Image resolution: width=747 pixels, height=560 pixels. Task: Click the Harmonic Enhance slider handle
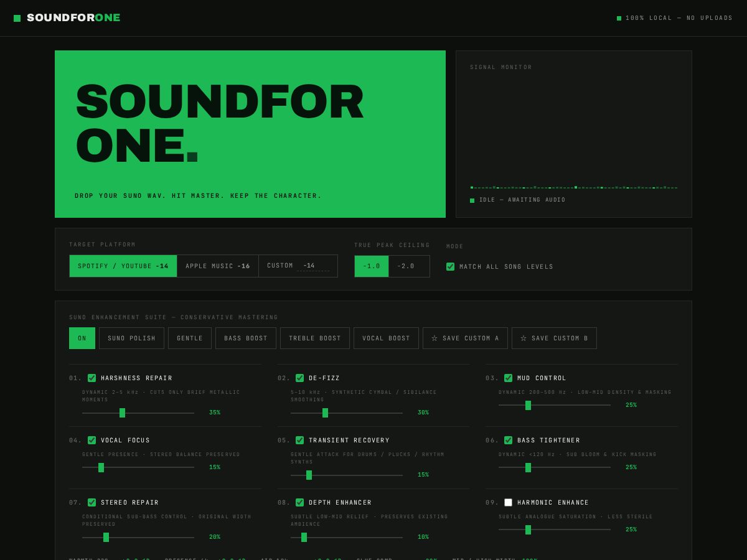tap(528, 530)
